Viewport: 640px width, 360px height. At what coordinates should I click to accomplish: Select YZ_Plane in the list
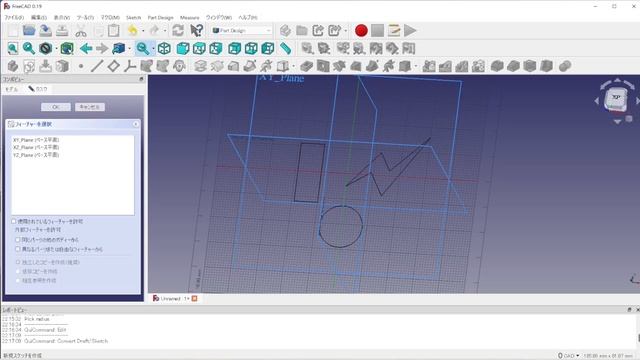click(36, 155)
